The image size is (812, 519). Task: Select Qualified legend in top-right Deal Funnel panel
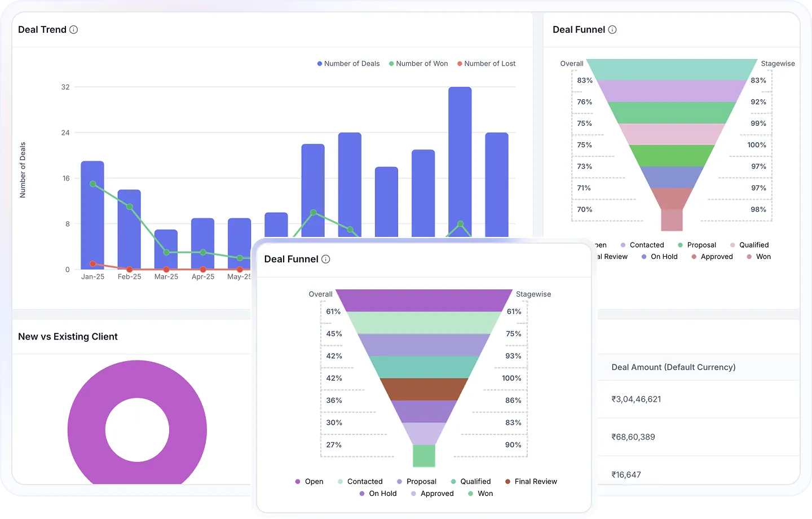click(749, 245)
